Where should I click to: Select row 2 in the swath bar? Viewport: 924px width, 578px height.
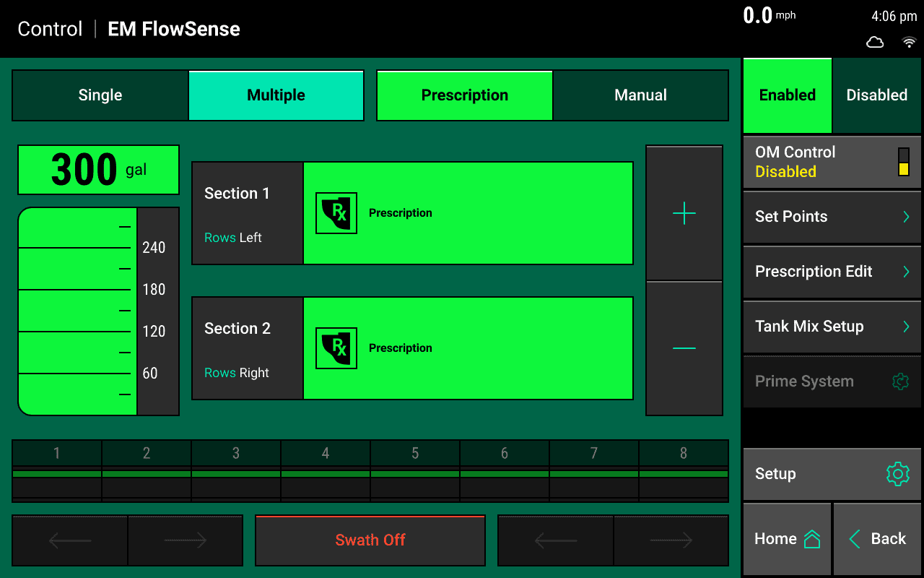tap(147, 471)
